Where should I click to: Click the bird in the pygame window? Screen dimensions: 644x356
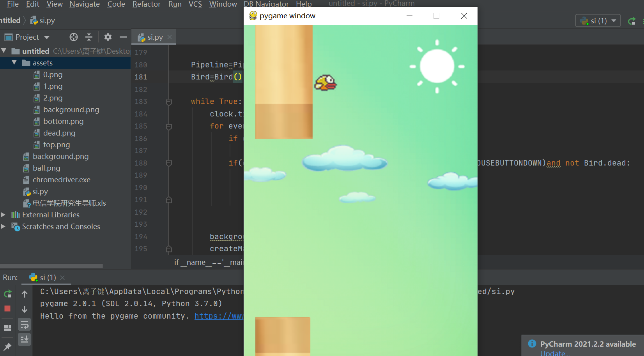point(326,83)
